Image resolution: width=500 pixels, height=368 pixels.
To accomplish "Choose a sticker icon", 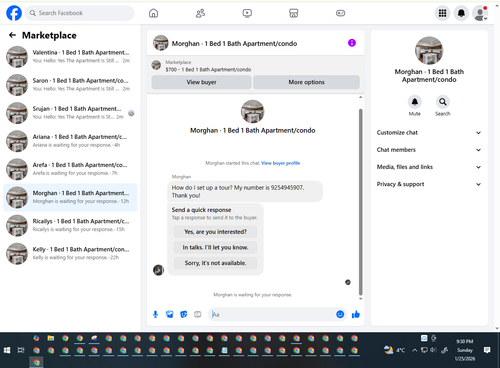I will (184, 314).
